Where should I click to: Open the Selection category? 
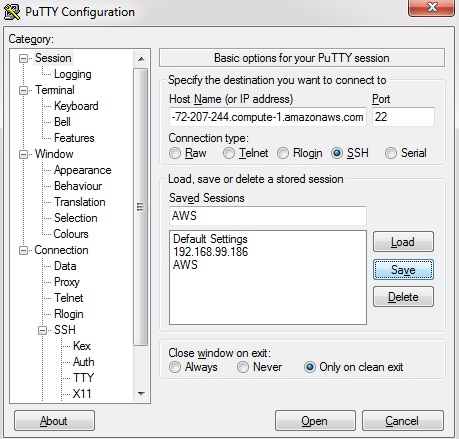(76, 218)
